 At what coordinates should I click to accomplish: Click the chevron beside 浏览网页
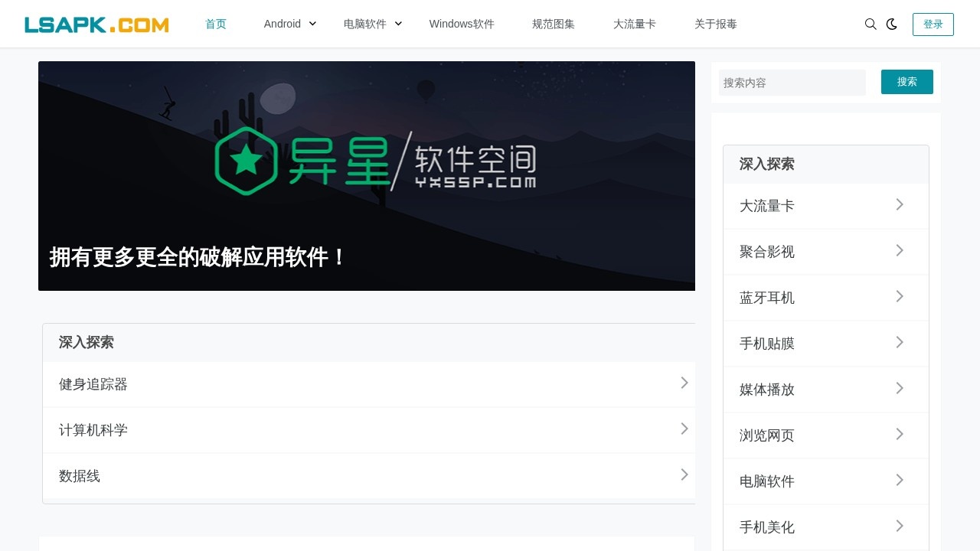(x=900, y=434)
